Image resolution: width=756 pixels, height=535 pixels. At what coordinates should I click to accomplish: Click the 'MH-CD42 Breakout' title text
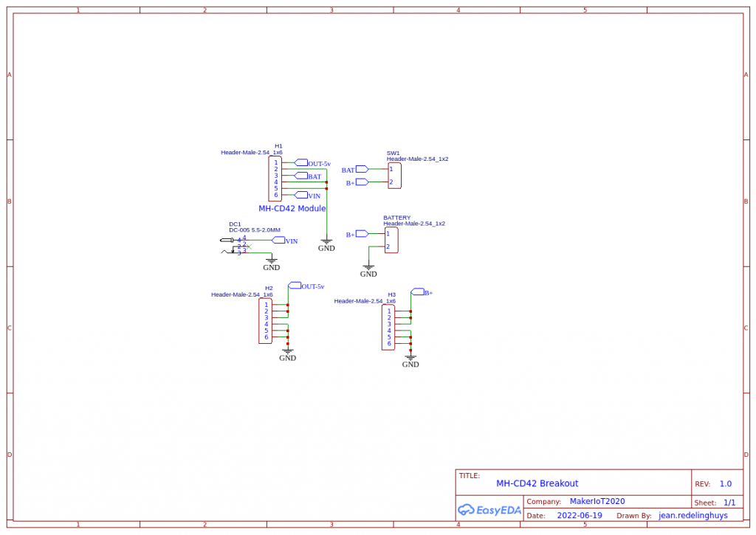537,483
